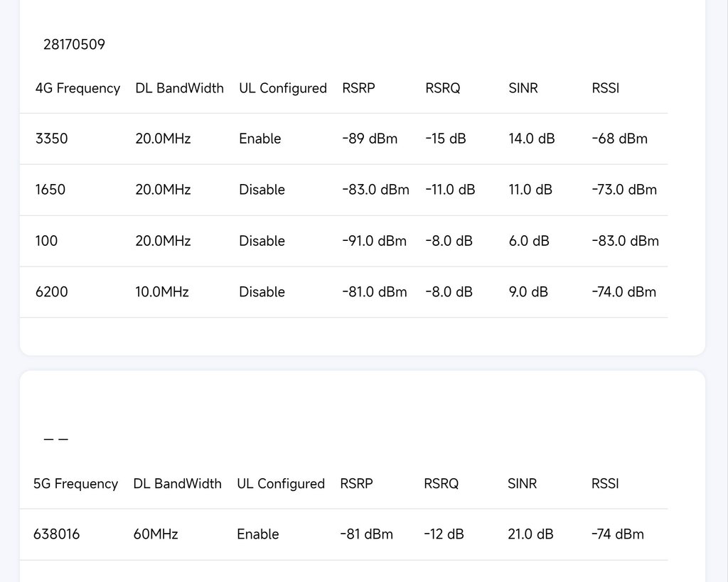The width and height of the screenshot is (728, 582).
Task: Select the 1650 frequency cell
Action: tap(50, 190)
